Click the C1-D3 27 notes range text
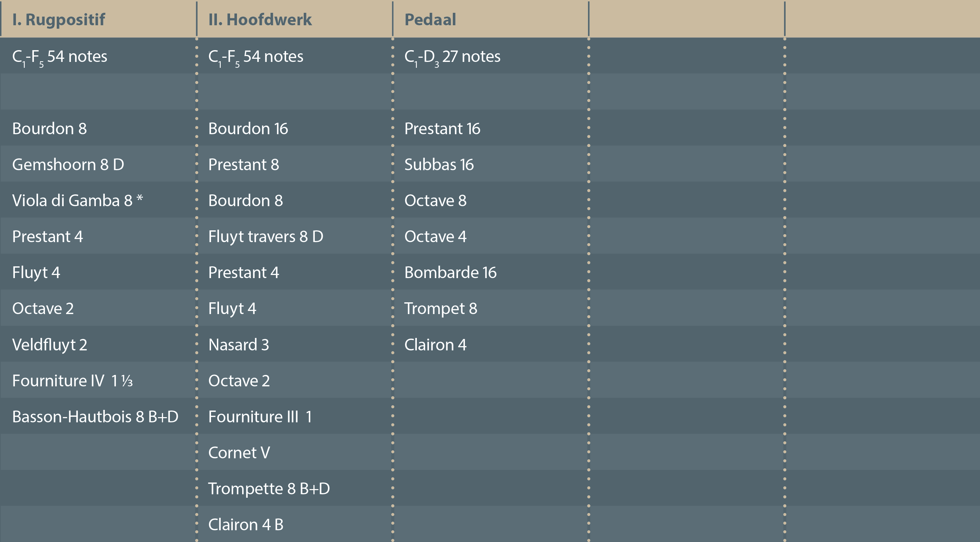The image size is (980, 542). pyautogui.click(x=452, y=57)
